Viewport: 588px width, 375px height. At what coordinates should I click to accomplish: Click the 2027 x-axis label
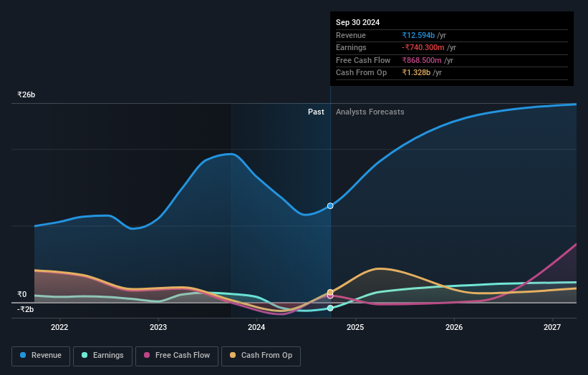pos(552,327)
